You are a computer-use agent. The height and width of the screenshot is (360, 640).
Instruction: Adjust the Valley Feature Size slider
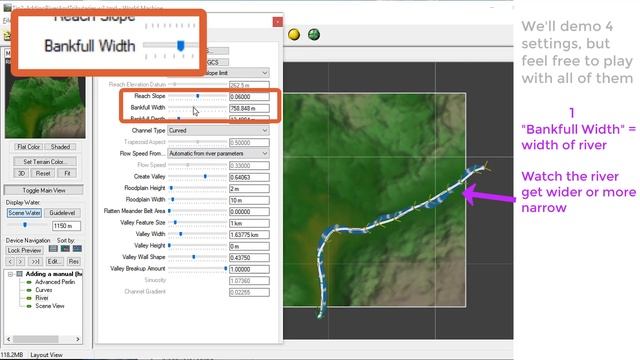click(198, 222)
